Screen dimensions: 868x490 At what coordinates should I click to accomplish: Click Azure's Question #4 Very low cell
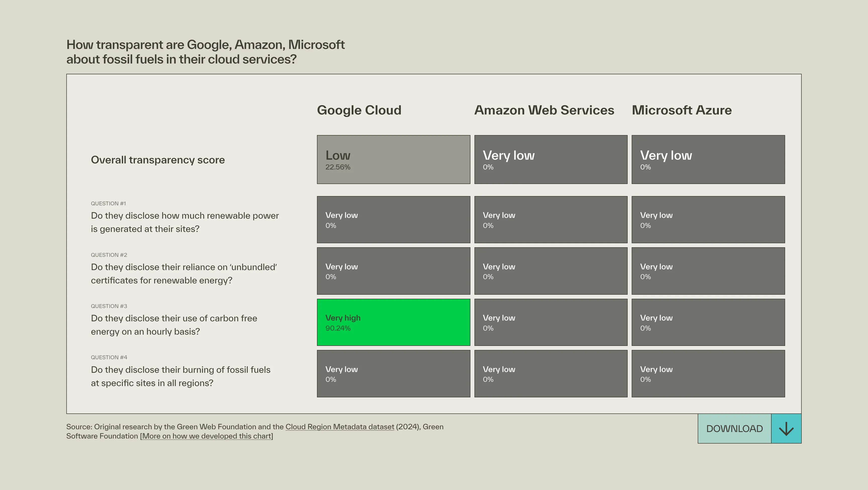(x=708, y=374)
